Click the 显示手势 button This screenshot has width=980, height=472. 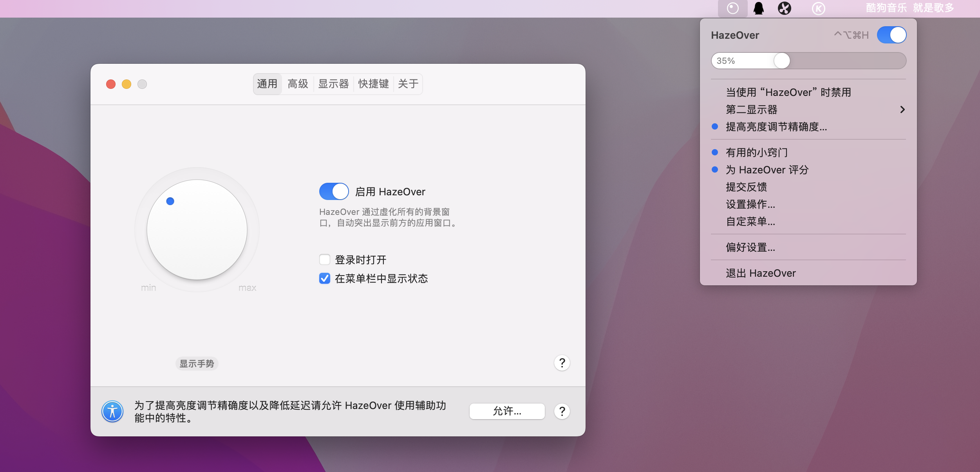pos(197,364)
